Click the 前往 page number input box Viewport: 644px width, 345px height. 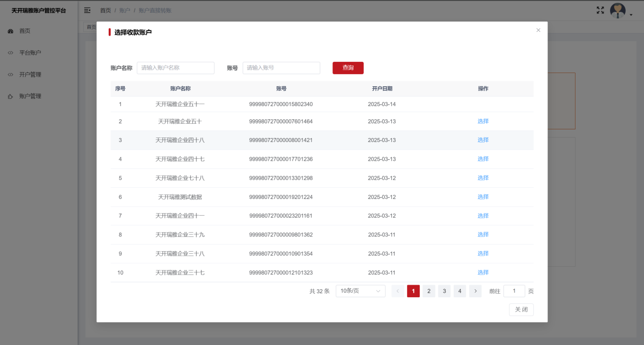(514, 291)
